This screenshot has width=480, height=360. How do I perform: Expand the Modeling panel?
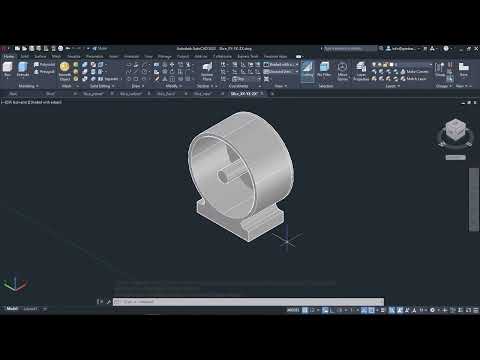coord(28,86)
